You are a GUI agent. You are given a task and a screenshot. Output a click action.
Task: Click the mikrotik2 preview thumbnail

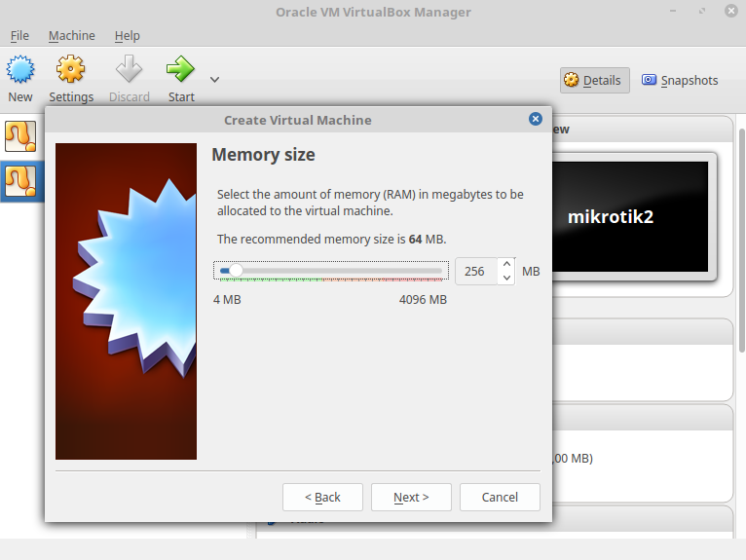click(630, 217)
